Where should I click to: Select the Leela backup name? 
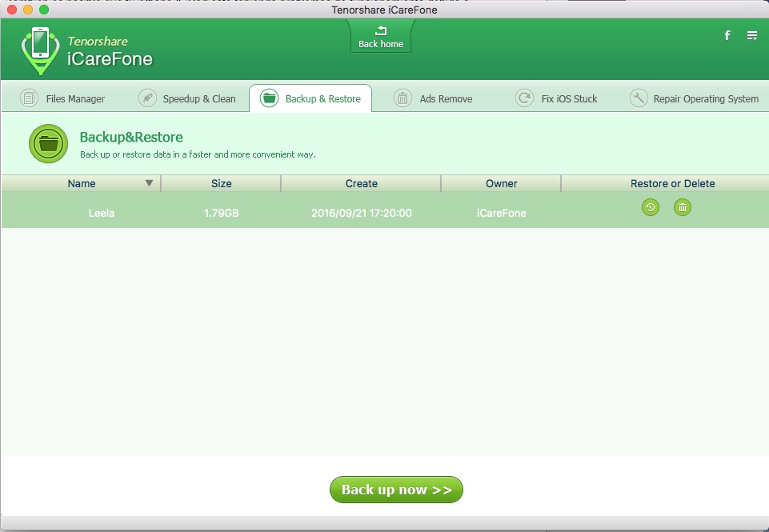coord(102,213)
